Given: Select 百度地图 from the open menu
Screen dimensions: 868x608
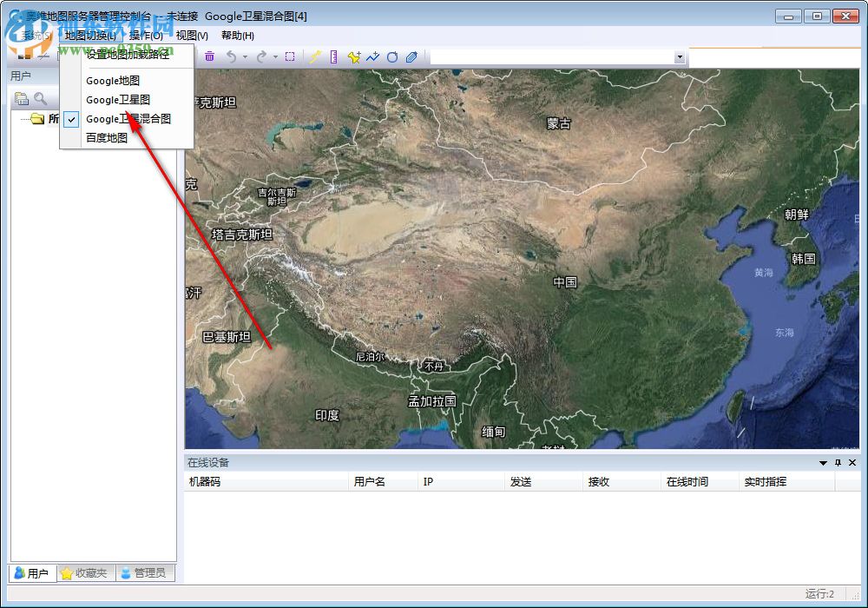Looking at the screenshot, I should coord(106,137).
